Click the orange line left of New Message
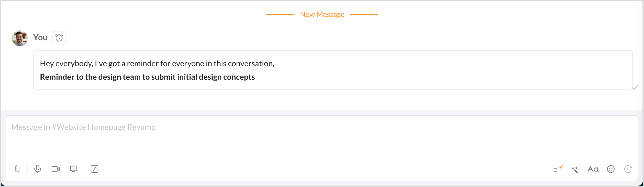This screenshot has width=644, height=187. tap(280, 14)
